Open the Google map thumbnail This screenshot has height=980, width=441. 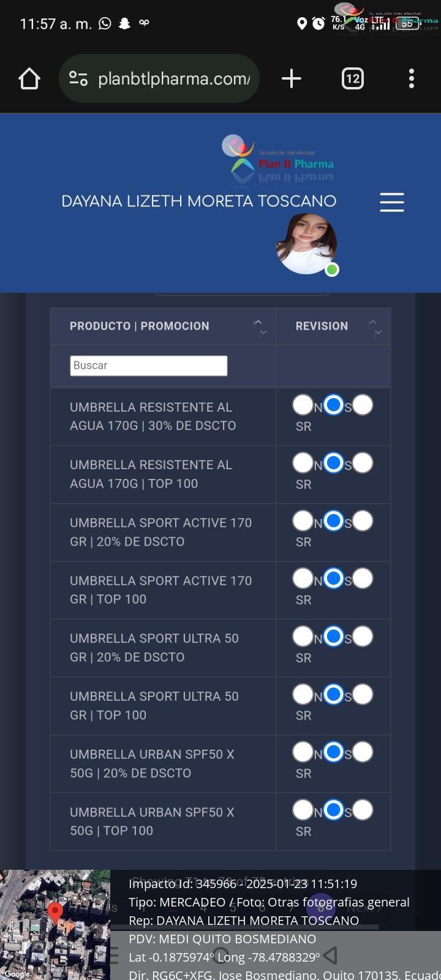click(x=55, y=925)
